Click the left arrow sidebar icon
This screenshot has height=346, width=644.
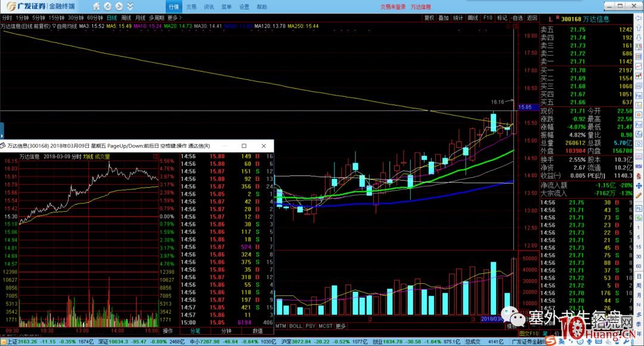click(639, 18)
